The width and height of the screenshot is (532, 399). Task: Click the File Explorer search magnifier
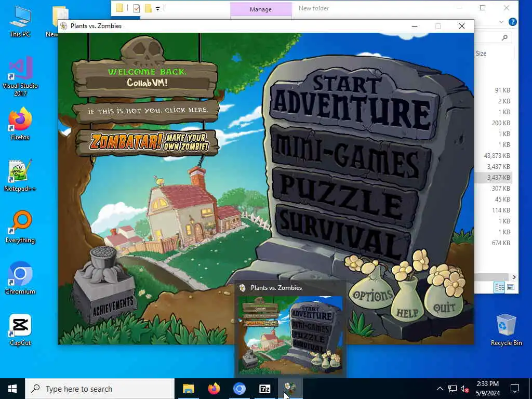[x=505, y=37]
